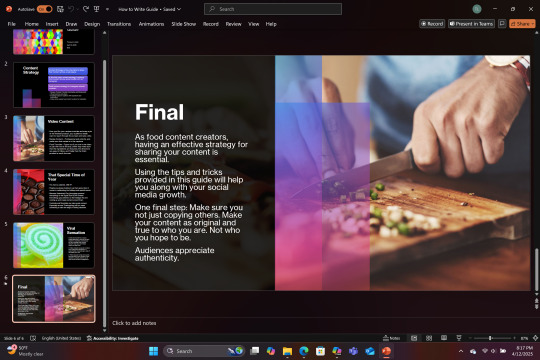Switch to Reading View icon
This screenshot has width=540, height=360.
point(444,338)
